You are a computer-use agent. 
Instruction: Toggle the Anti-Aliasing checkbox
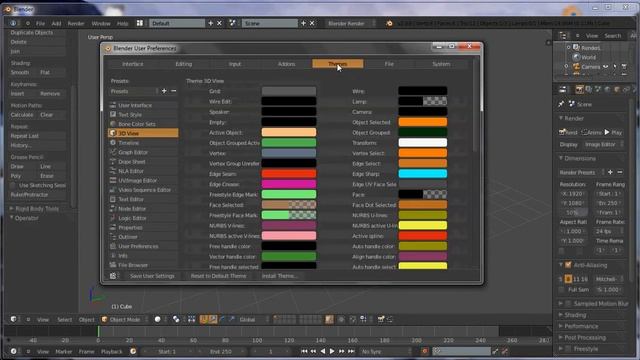[568, 265]
